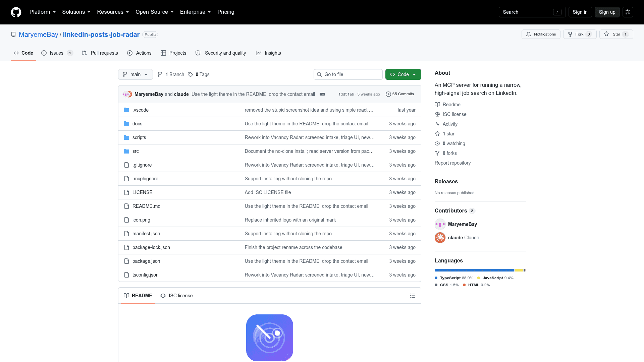
Task: Click the JavaScript language color dot
Action: 479,278
